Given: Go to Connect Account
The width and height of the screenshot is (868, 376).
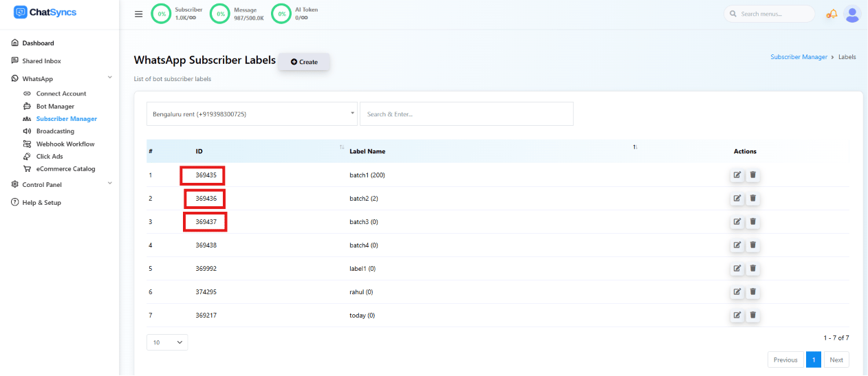Looking at the screenshot, I should [x=61, y=93].
